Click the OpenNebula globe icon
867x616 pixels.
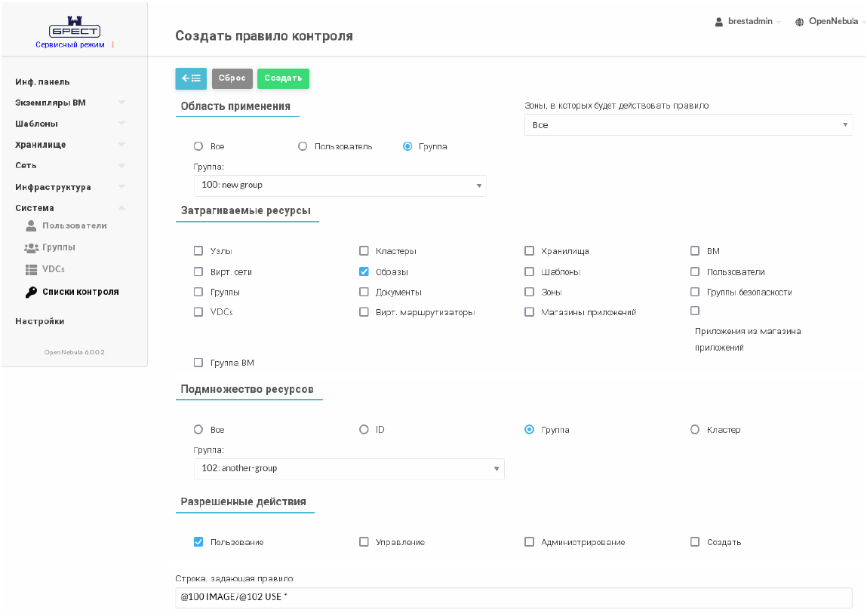click(x=799, y=22)
